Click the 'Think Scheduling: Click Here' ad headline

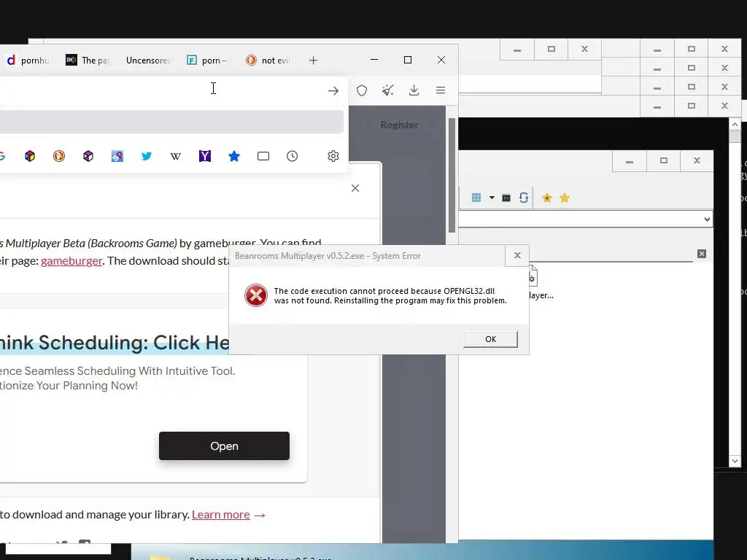pos(115,343)
